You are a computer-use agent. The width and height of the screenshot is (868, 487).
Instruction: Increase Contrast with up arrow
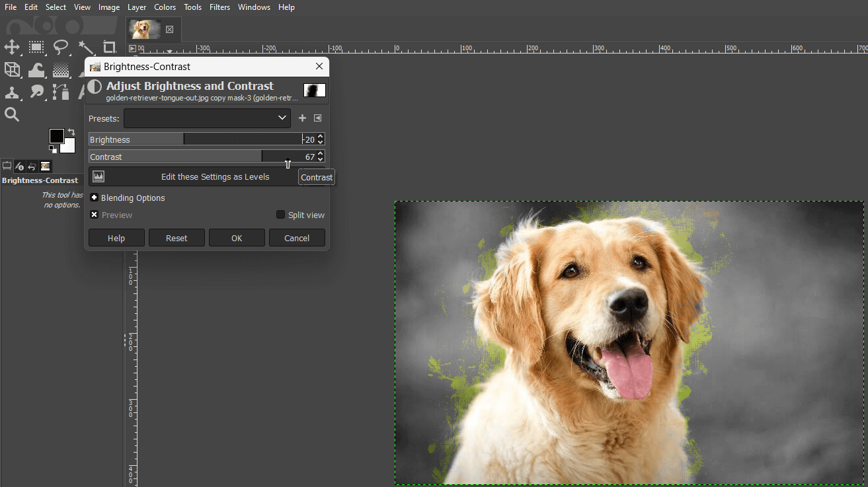tap(321, 154)
